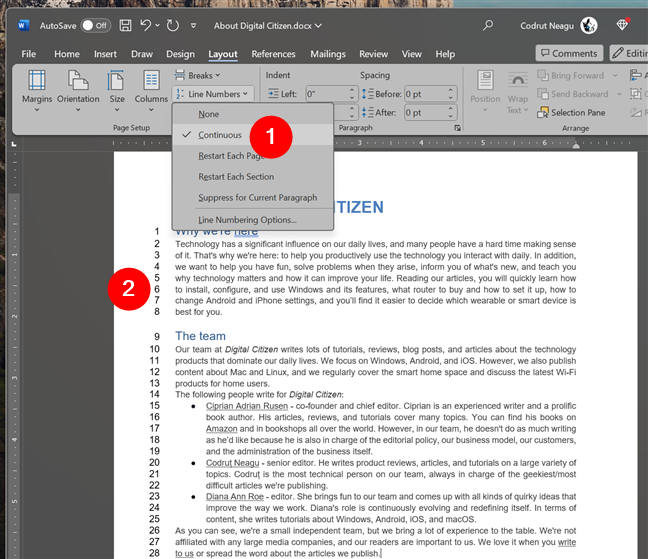Viewport: 648px width, 559px height.
Task: Click the diamond premium icon
Action: coord(622,25)
